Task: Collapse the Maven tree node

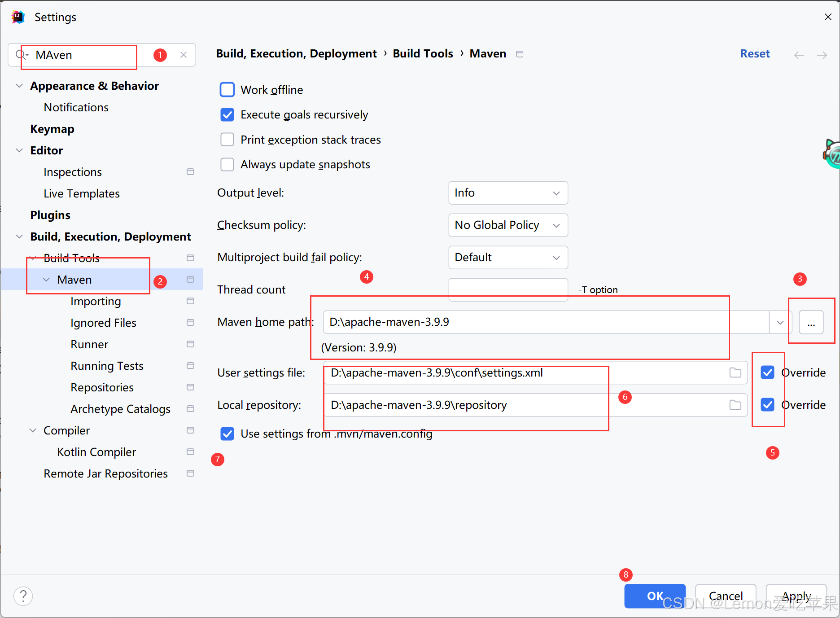Action: pos(46,280)
